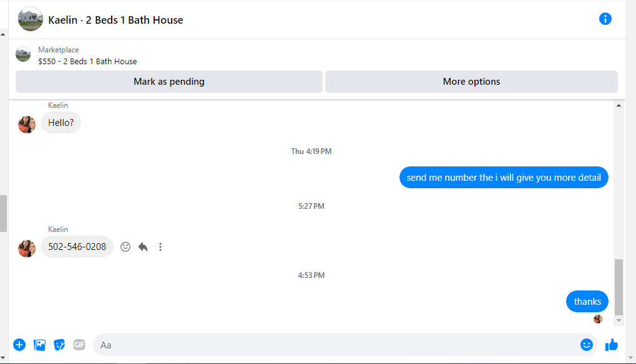Viewport: 636px width, 364px height.
Task: Open the $550 2 Beds listing link
Action: pyautogui.click(x=87, y=62)
